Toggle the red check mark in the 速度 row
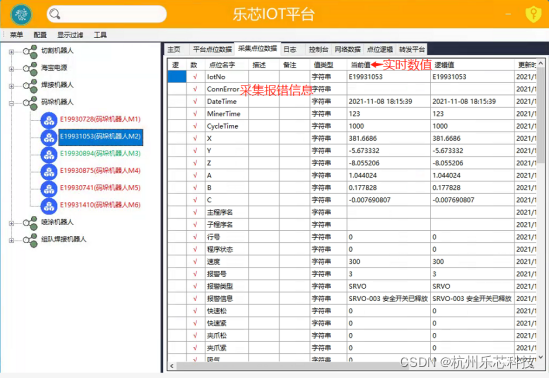 point(195,262)
